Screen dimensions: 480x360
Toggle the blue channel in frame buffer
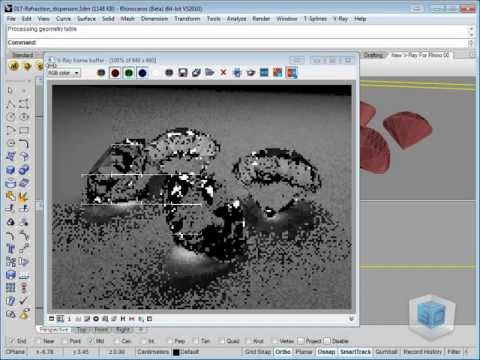(142, 73)
